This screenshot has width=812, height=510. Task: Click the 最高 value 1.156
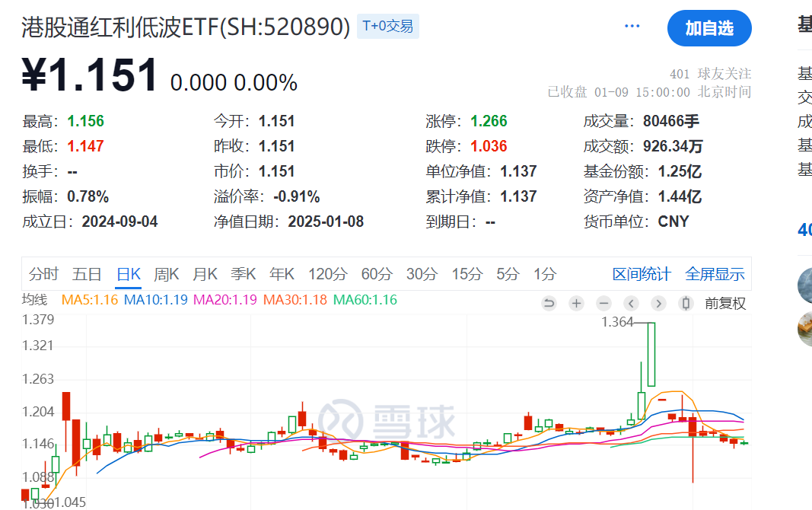click(x=85, y=121)
